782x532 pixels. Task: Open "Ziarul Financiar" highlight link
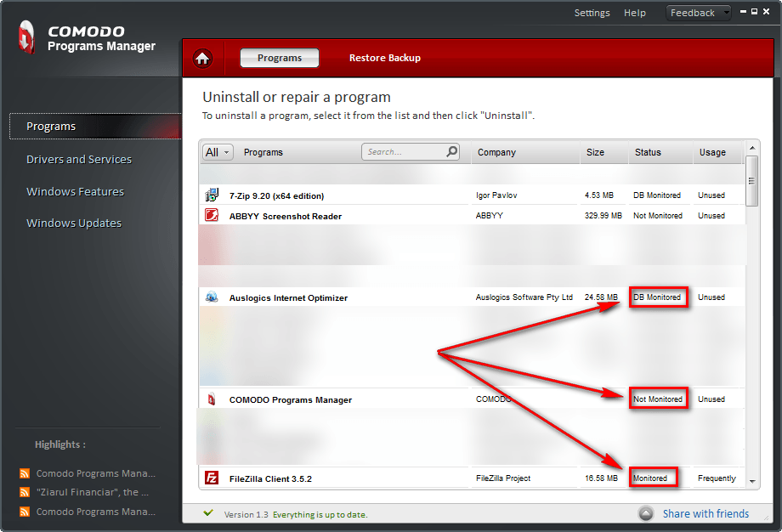pyautogui.click(x=93, y=492)
